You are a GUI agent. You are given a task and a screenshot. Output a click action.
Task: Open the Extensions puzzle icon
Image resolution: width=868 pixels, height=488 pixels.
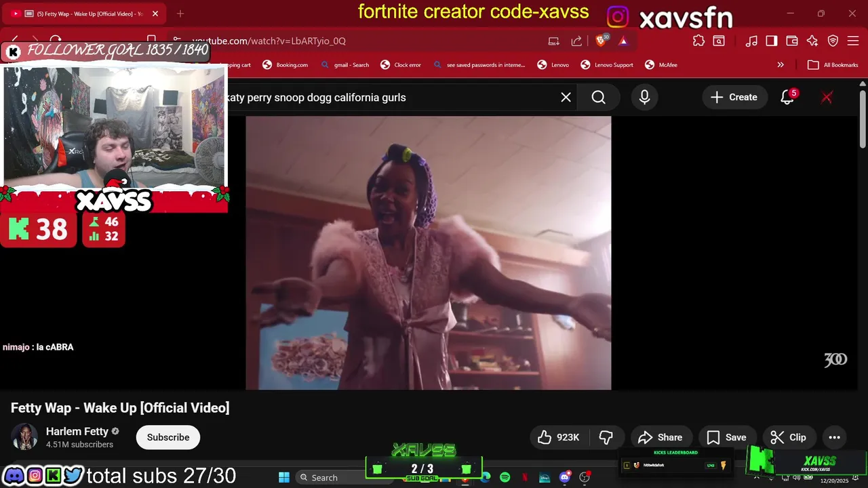point(698,41)
